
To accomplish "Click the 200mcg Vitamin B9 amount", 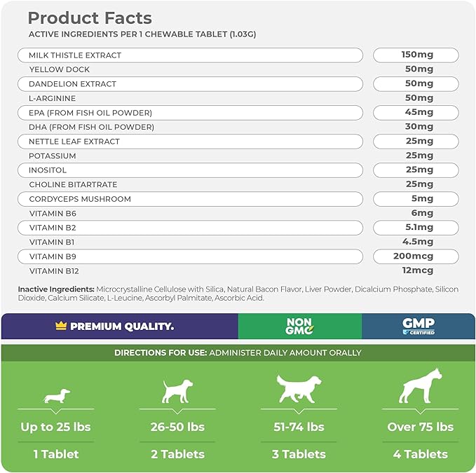I will [416, 256].
